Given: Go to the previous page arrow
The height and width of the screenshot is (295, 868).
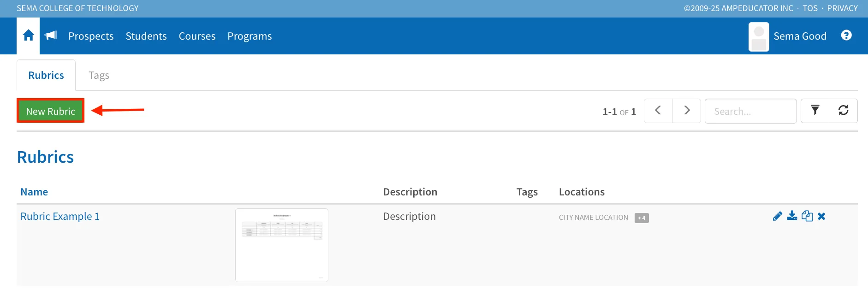Looking at the screenshot, I should [x=658, y=111].
